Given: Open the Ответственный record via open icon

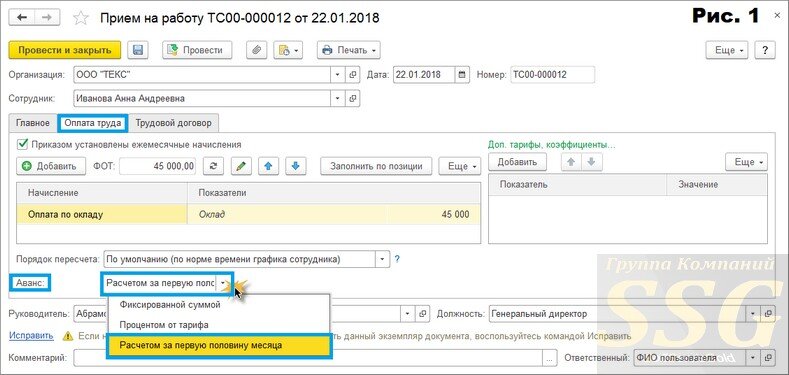Looking at the screenshot, I should click(768, 358).
